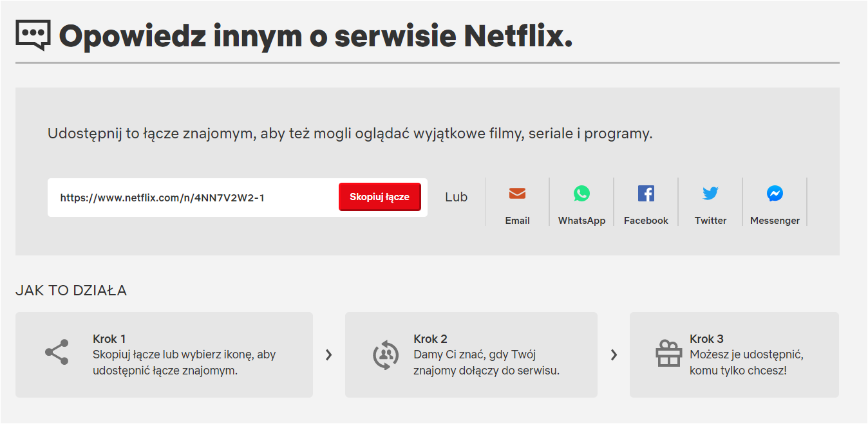Click the red Skopiuj łącze button
This screenshot has height=424, width=868.
click(x=379, y=197)
